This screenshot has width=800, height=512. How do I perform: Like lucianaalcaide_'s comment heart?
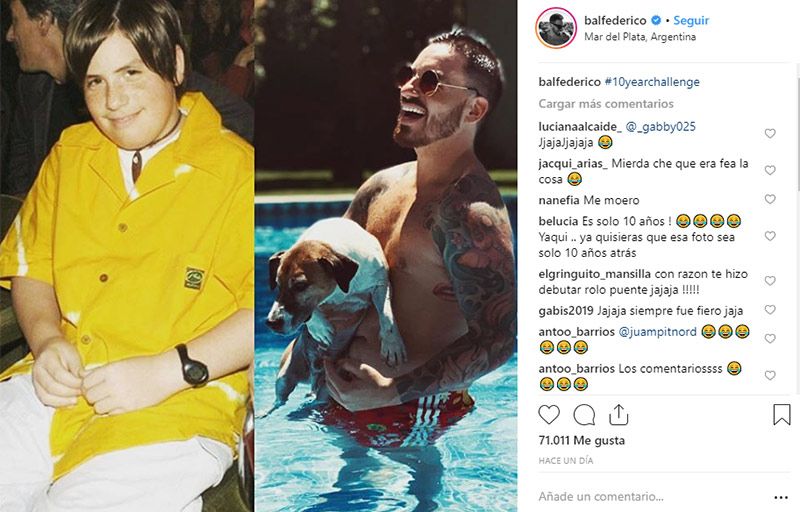coord(770,134)
